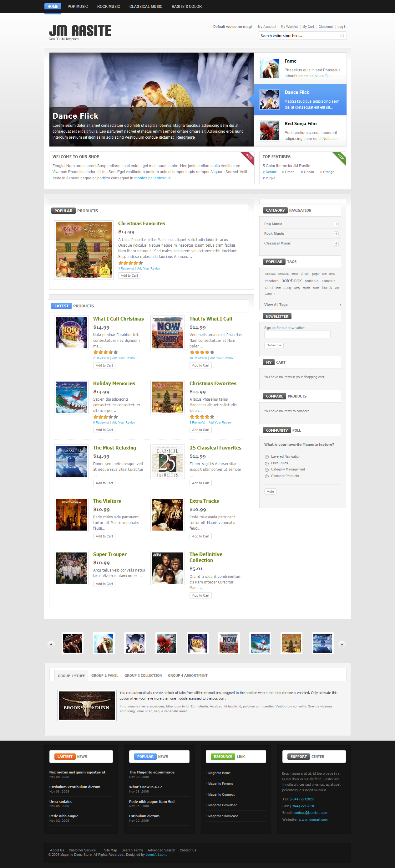Select the Price Rules radio button
This screenshot has width=395, height=868.
click(267, 463)
